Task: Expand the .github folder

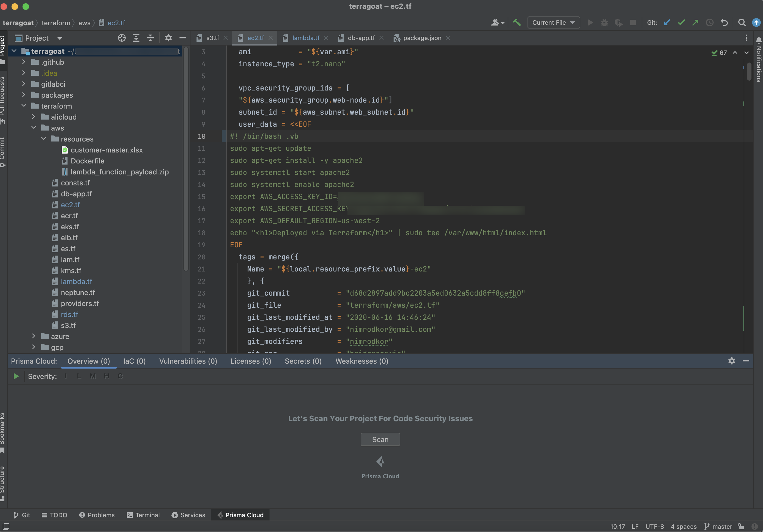Action: (24, 62)
